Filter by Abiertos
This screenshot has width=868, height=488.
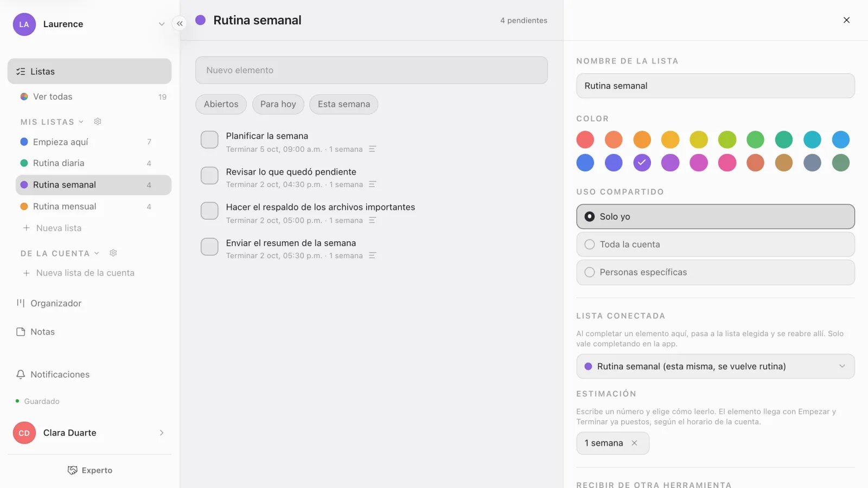pyautogui.click(x=221, y=104)
